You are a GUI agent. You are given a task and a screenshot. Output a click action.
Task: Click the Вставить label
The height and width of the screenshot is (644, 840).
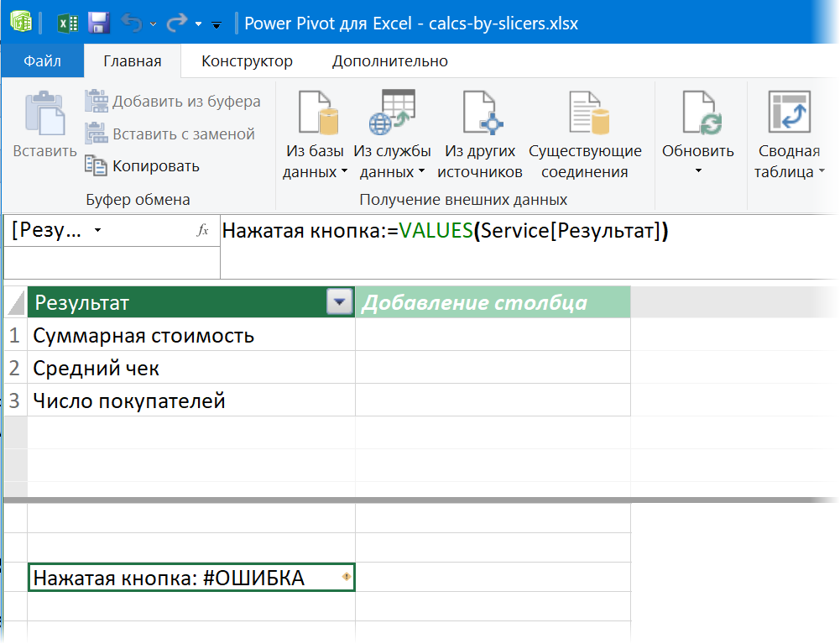click(x=45, y=151)
